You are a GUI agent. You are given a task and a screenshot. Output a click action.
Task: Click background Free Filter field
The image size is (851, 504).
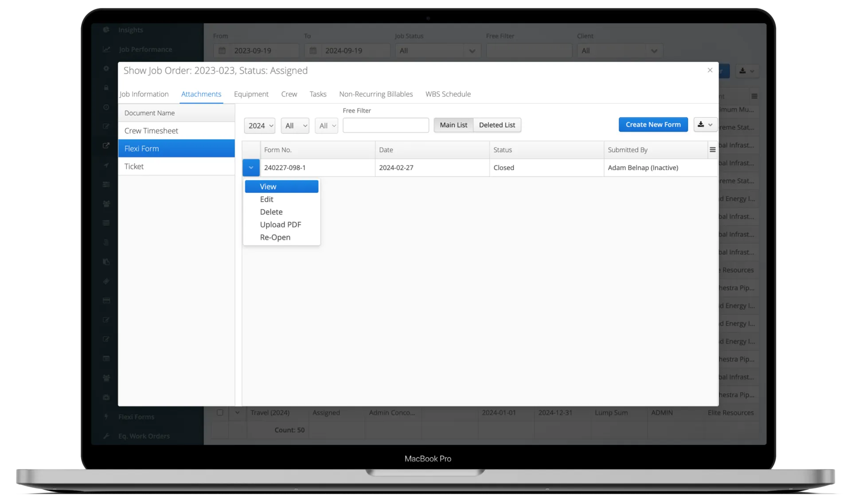(x=529, y=51)
